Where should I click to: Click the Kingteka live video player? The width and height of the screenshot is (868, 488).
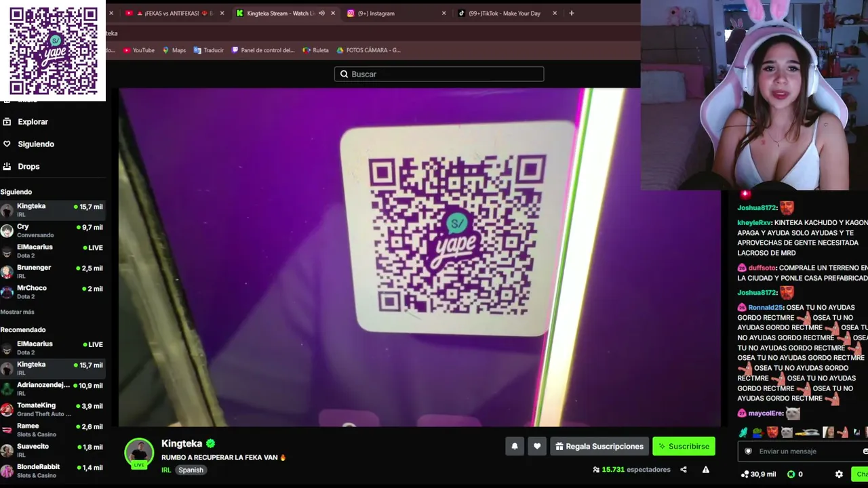click(419, 258)
